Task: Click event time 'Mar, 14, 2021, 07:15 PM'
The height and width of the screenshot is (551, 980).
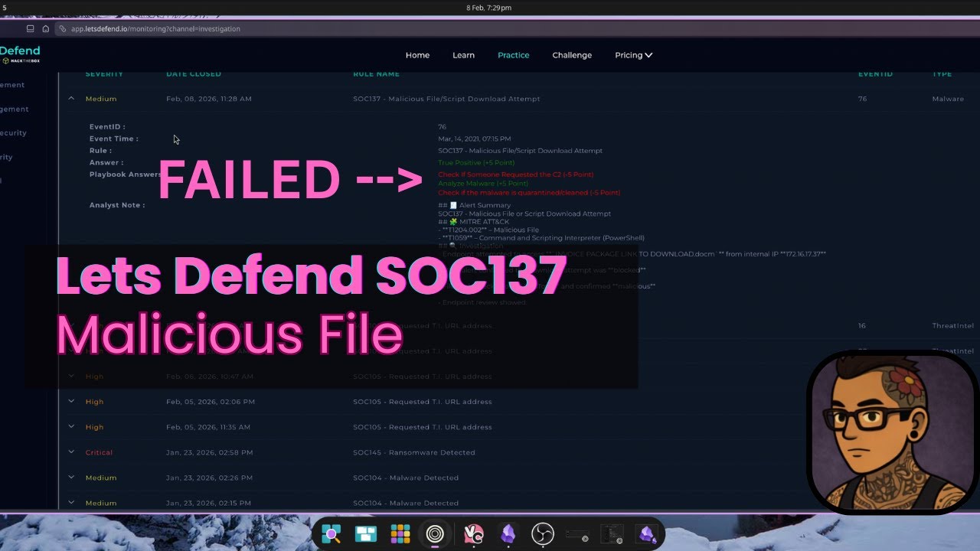Action: pos(475,139)
